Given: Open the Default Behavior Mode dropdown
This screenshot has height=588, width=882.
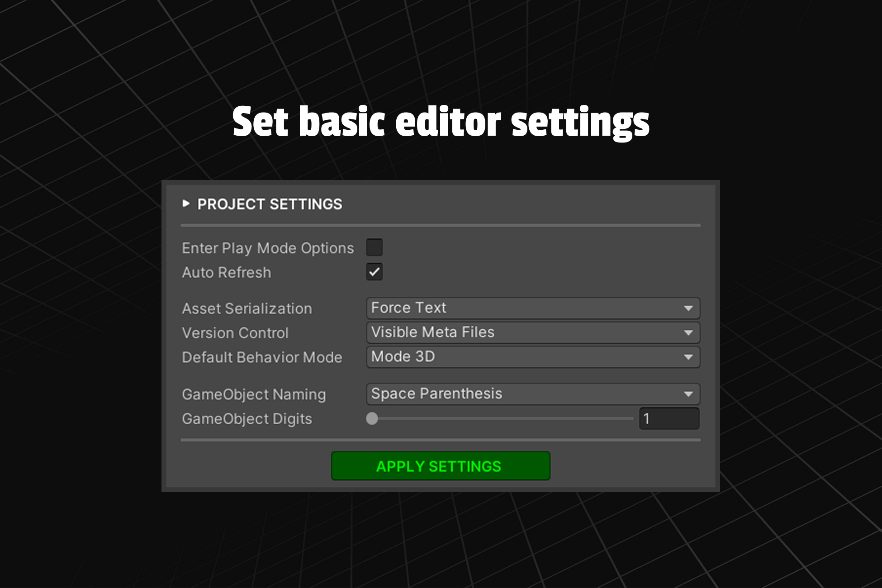Looking at the screenshot, I should point(533,357).
